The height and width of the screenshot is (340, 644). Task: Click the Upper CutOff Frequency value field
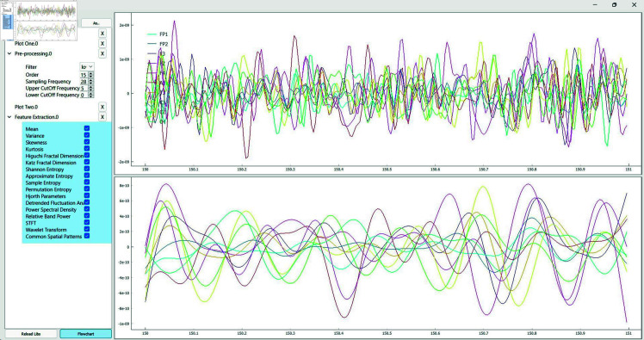click(x=84, y=89)
